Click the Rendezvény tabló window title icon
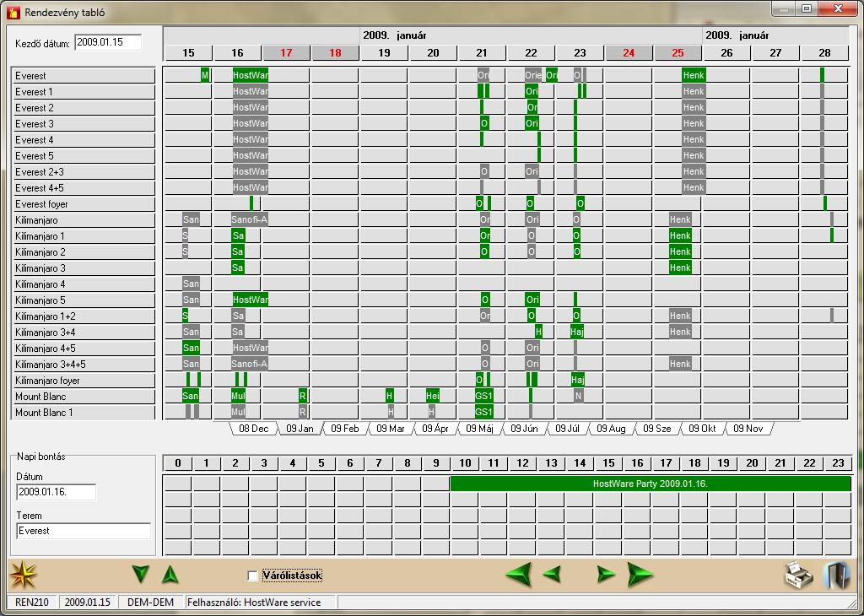The image size is (864, 616). pyautogui.click(x=13, y=12)
